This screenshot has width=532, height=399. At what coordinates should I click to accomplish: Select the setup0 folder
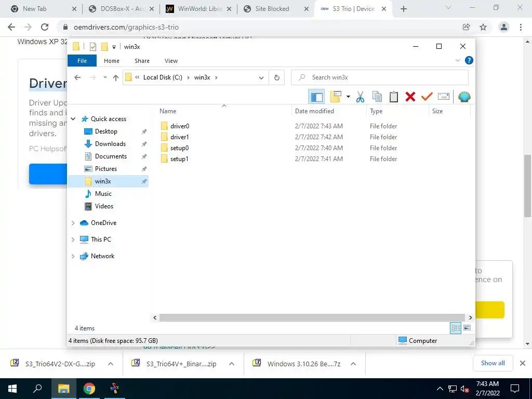pos(179,148)
